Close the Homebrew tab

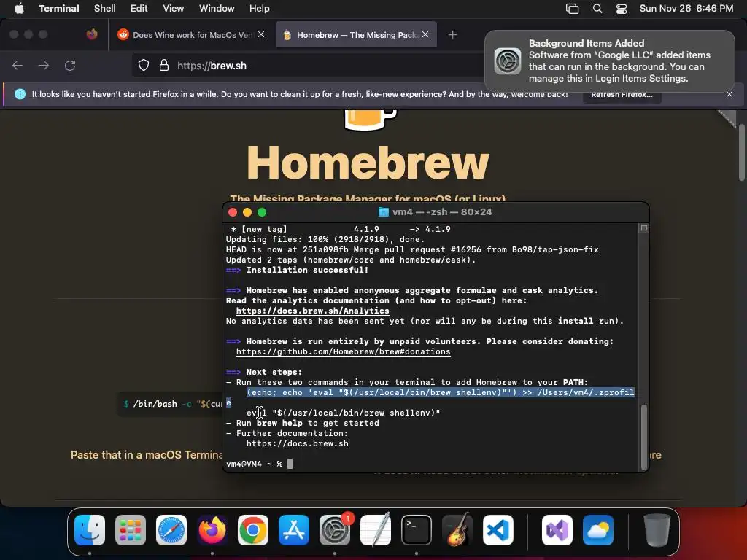tap(425, 34)
